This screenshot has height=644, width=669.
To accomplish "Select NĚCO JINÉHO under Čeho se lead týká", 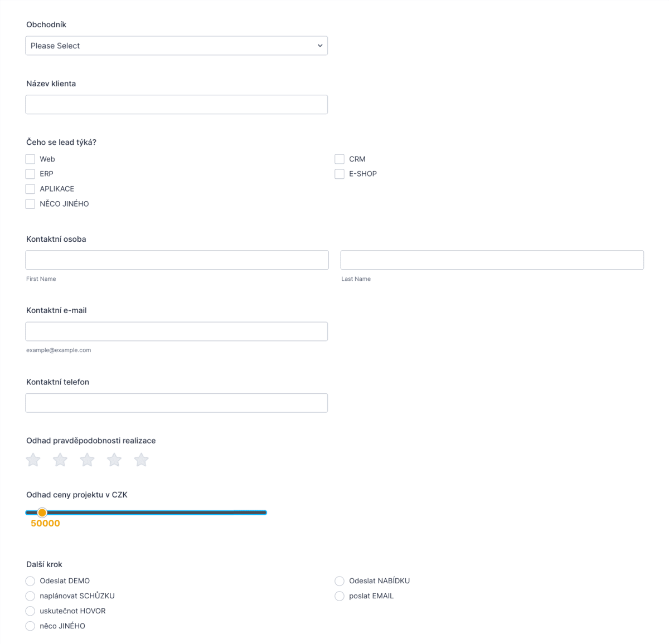I will [x=30, y=204].
